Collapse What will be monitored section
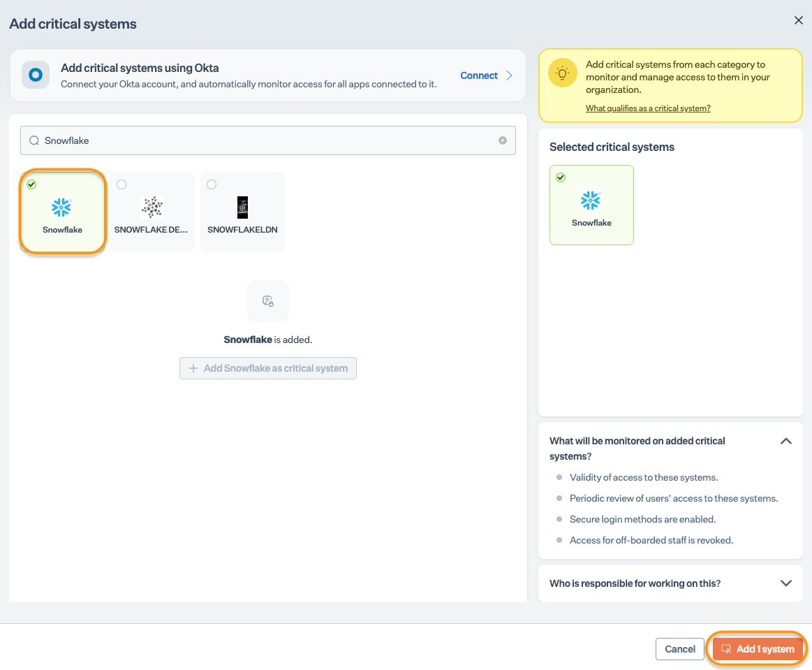Viewport: 812px width, 670px height. pos(785,441)
